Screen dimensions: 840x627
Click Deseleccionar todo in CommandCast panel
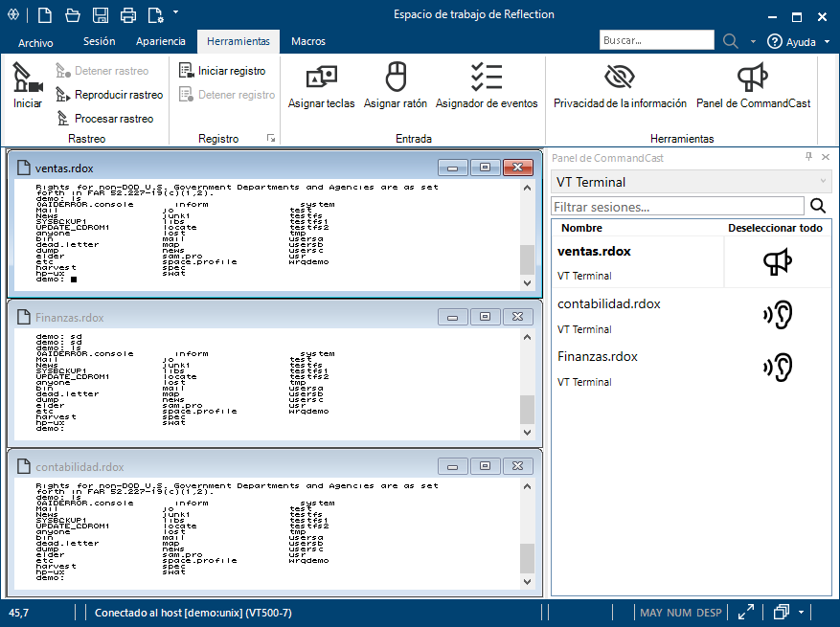(x=775, y=228)
